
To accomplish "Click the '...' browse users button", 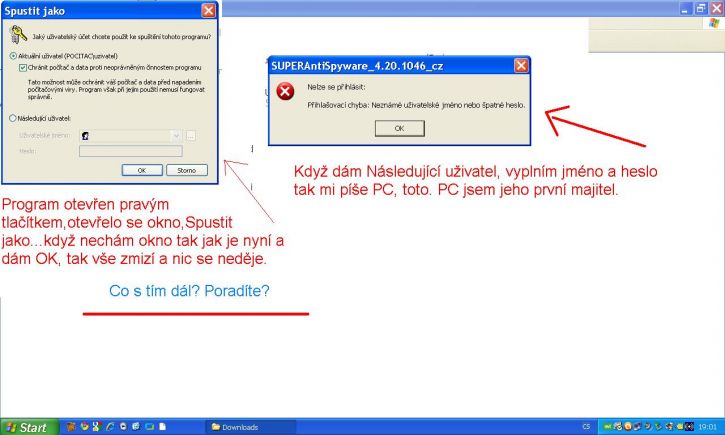I will click(190, 135).
